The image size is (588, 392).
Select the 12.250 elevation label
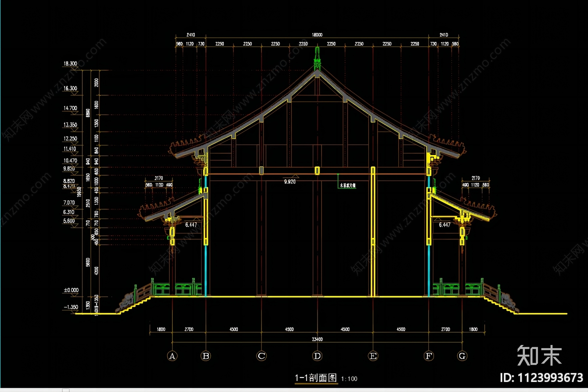pos(70,139)
